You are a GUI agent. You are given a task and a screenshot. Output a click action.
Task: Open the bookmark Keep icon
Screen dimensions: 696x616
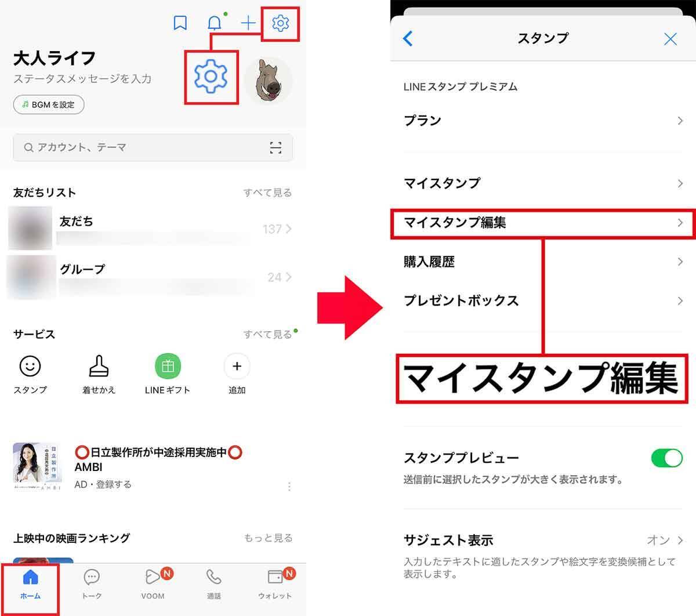[180, 23]
